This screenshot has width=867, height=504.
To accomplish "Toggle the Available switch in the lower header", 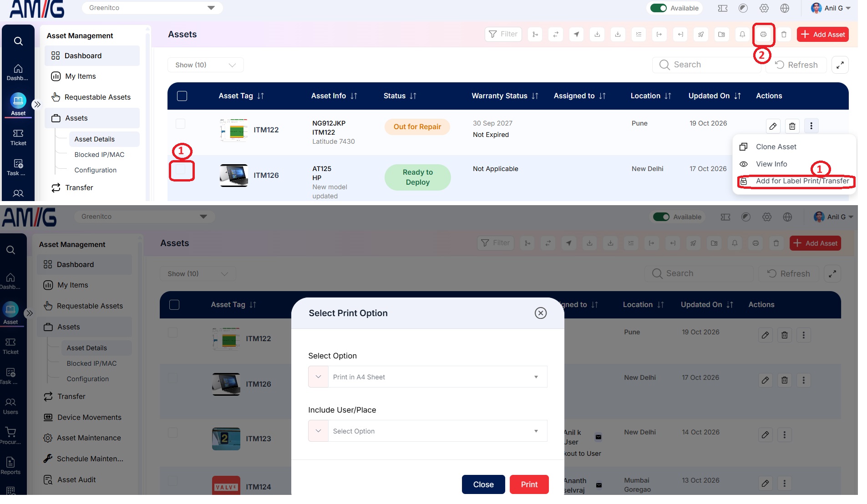I will click(x=661, y=217).
